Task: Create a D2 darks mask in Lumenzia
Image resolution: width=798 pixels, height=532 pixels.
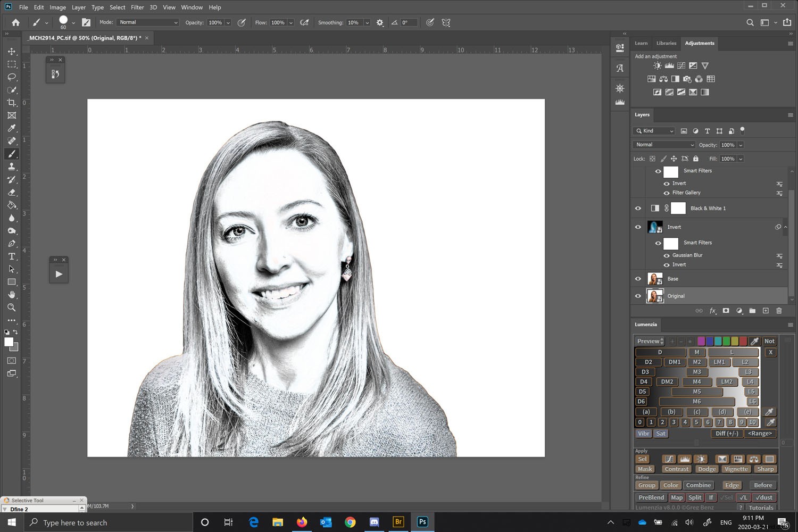Action: (x=648, y=362)
